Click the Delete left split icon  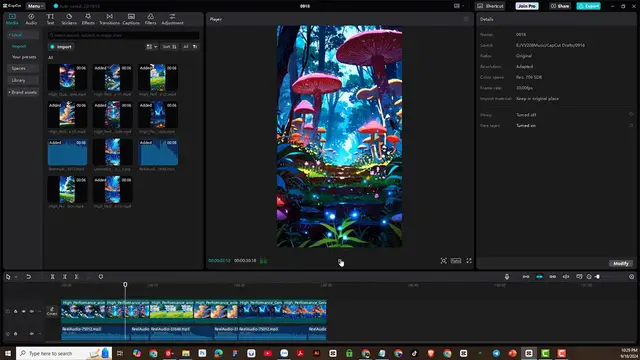(x=64, y=277)
